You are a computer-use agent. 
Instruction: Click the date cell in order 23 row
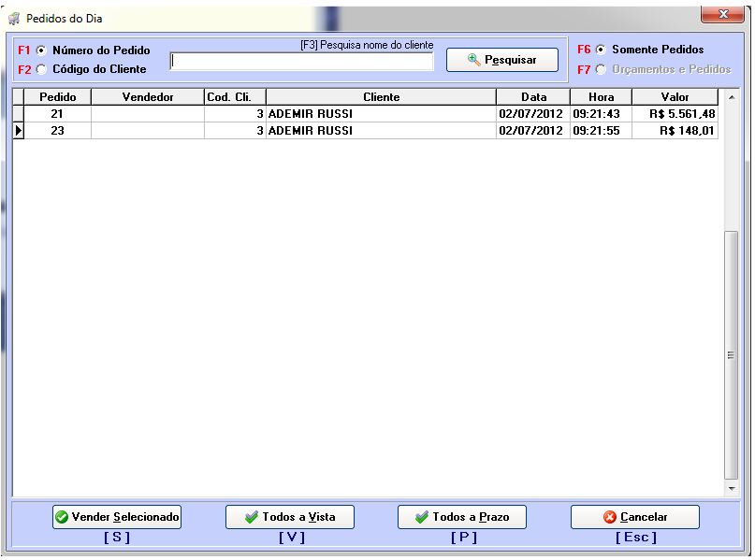click(x=533, y=131)
